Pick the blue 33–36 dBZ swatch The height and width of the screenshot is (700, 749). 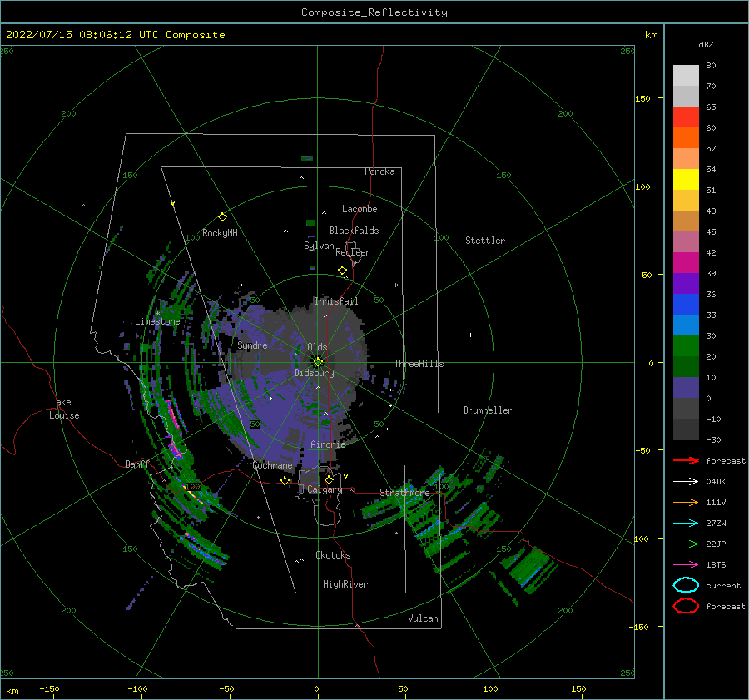coord(686,305)
